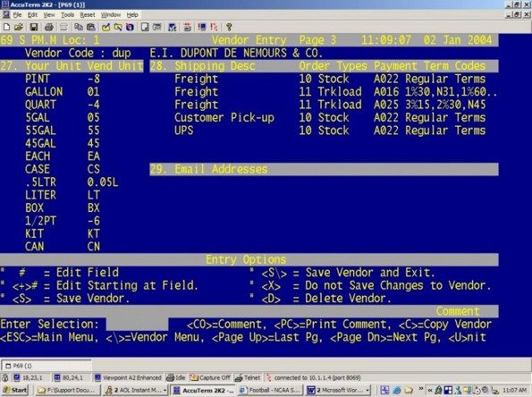532x397 pixels.
Task: Expand the Microsoft Word taskbar group arrow
Action: (x=367, y=391)
